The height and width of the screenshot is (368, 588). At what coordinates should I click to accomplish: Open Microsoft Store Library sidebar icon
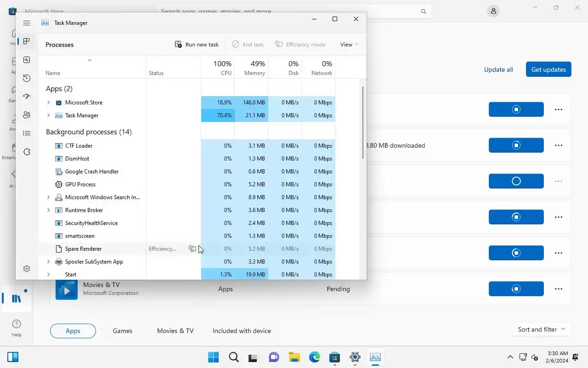click(x=17, y=298)
